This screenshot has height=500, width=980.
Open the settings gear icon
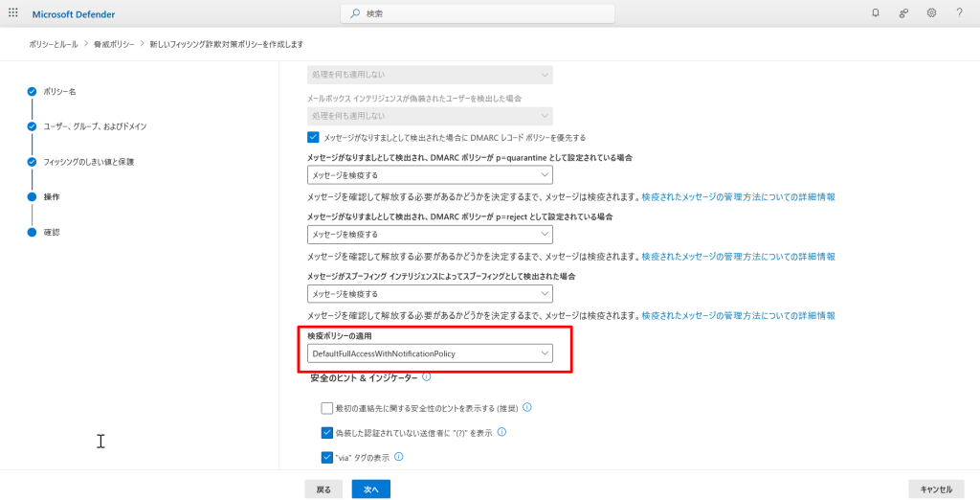[931, 13]
